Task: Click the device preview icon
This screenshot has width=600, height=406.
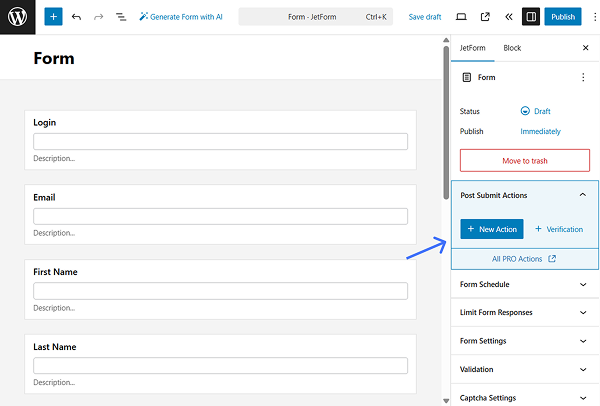Action: 461,17
